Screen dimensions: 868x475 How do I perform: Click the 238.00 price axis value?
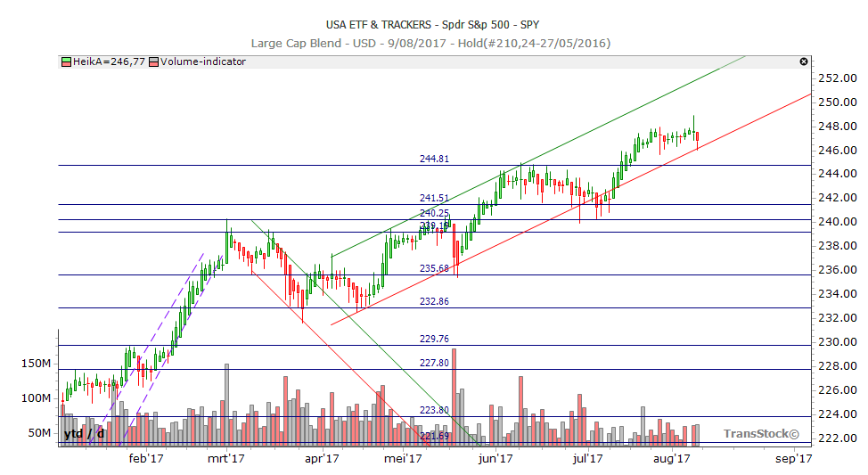pos(838,246)
